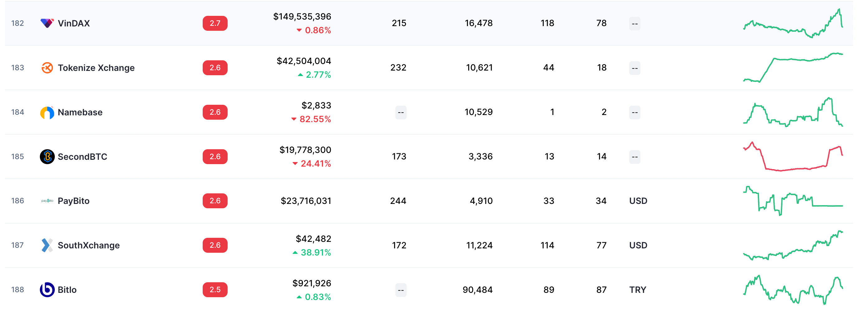
Task: Click the VinDAX exchange logo
Action: [47, 23]
